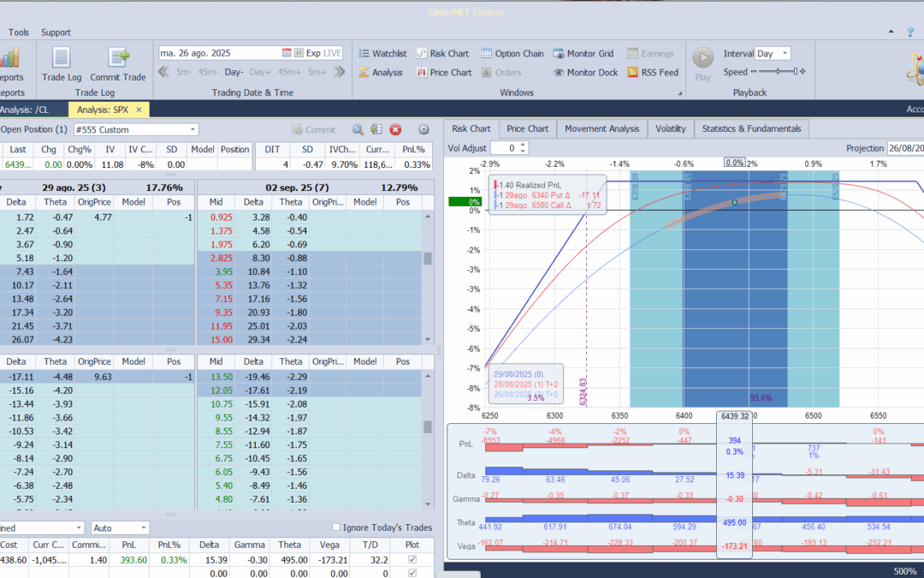Toggle Plot checkbox in 393.60 PnL row
Screen dimensions: 924x578
click(412, 560)
